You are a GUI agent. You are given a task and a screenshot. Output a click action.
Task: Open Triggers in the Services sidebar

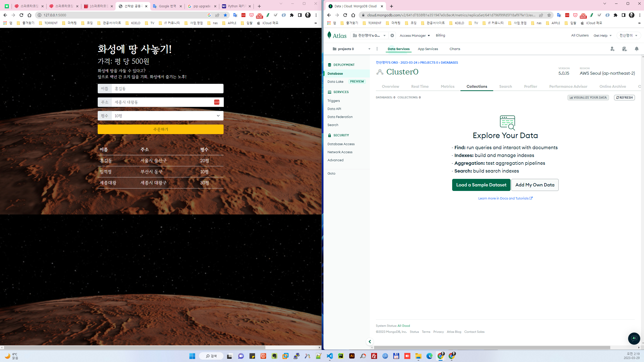coord(334,101)
